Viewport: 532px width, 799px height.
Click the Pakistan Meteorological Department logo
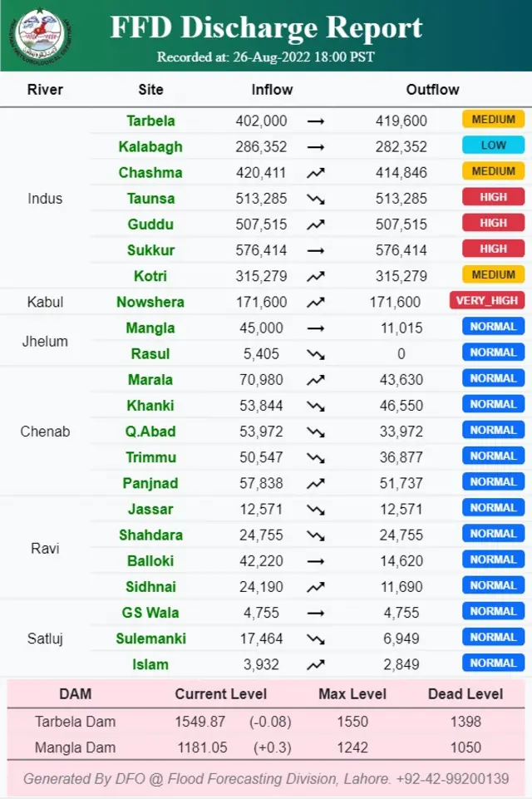point(42,36)
